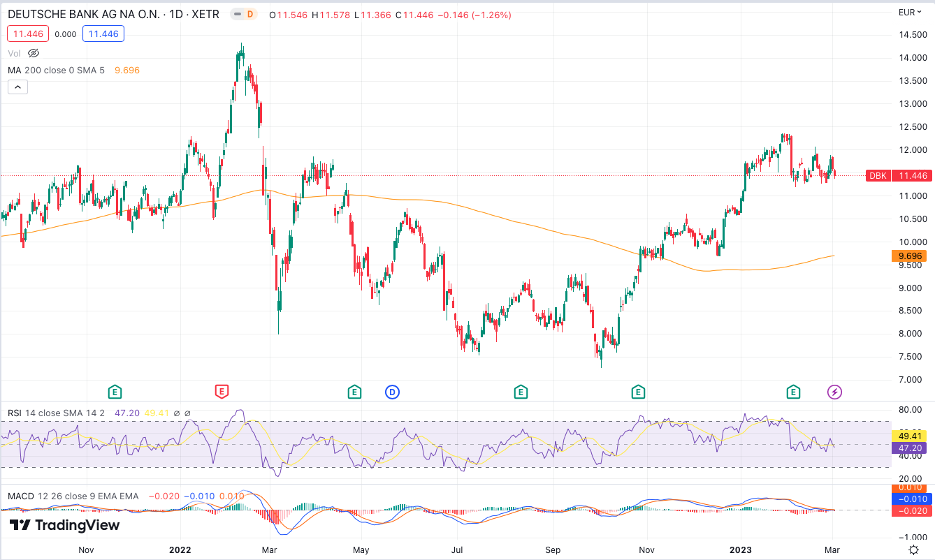The image size is (935, 560).
Task: Collapse the indicator legend with the chevron
Action: (x=17, y=87)
